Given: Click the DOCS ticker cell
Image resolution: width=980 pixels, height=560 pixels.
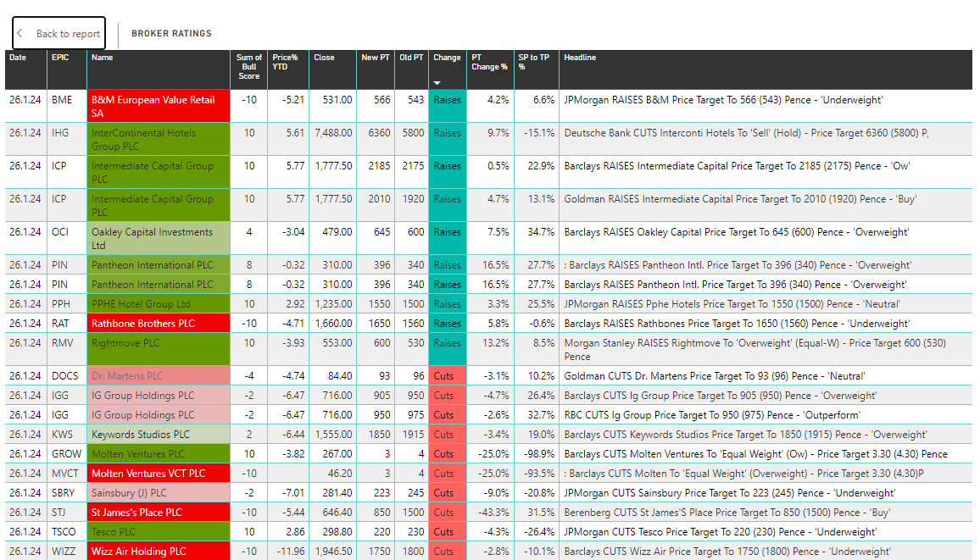Looking at the screenshot, I should [67, 376].
